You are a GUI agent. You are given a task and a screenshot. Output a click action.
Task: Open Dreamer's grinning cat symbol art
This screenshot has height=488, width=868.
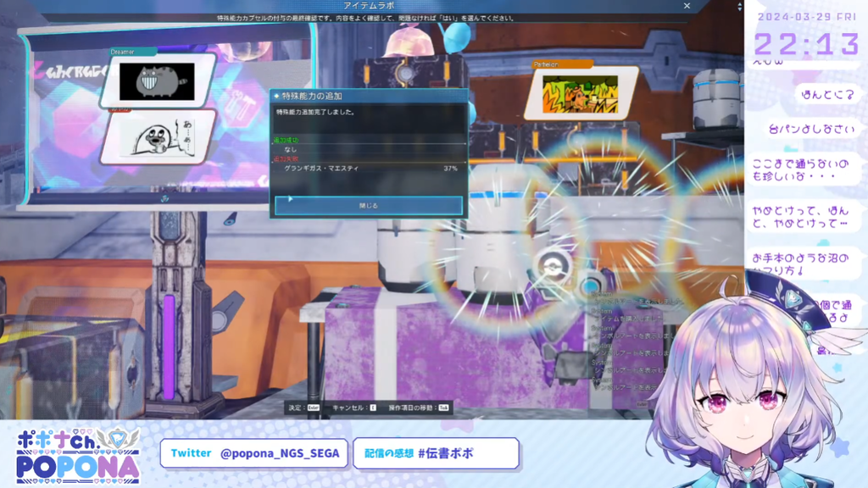point(157,81)
